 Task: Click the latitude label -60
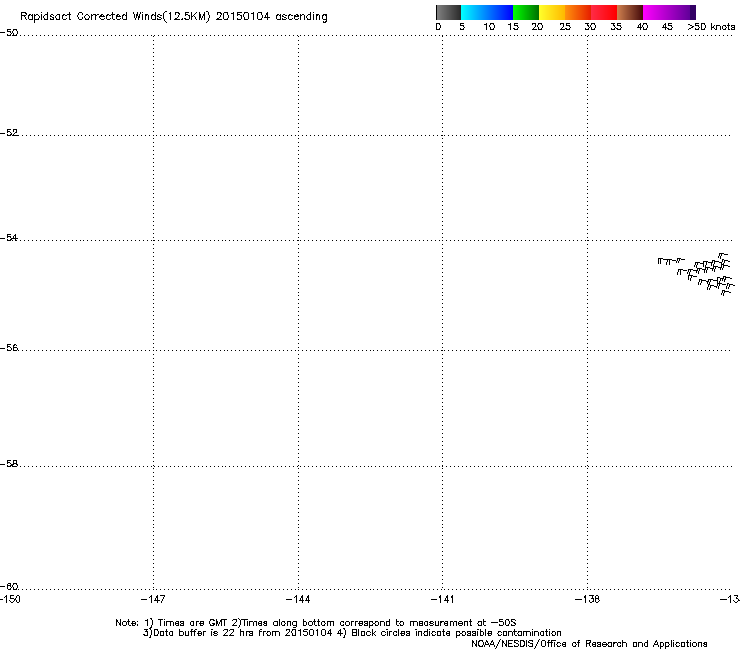[x=9, y=586]
